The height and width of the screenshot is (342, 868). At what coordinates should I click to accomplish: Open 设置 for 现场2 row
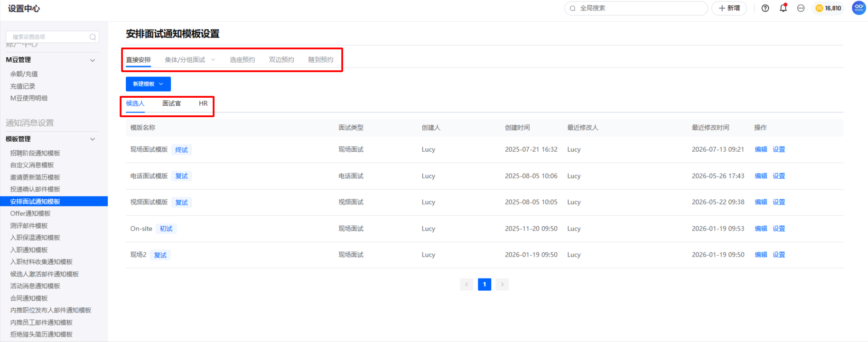[x=779, y=255]
